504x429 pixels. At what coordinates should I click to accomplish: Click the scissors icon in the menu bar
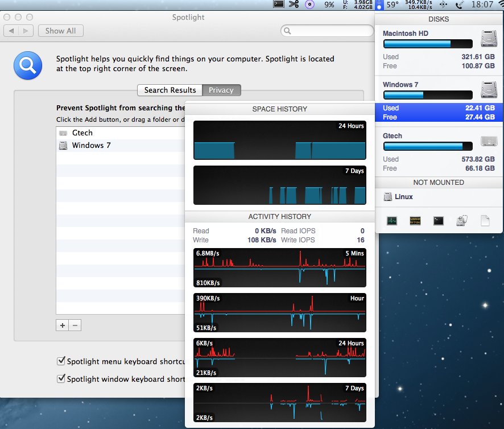[294, 4]
